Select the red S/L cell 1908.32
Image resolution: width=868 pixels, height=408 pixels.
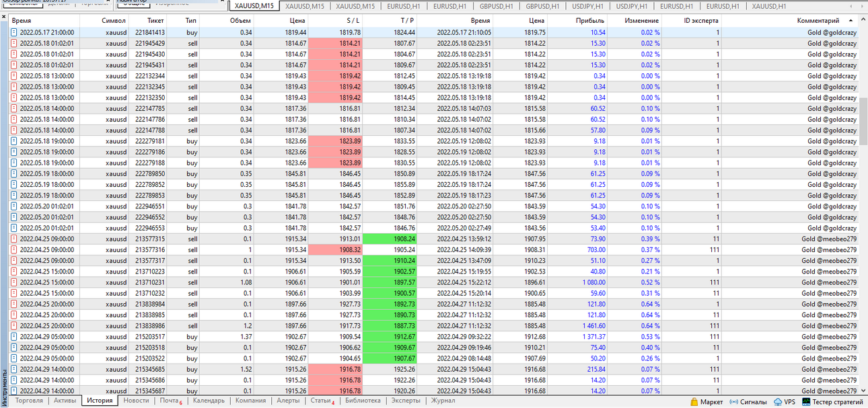click(335, 249)
